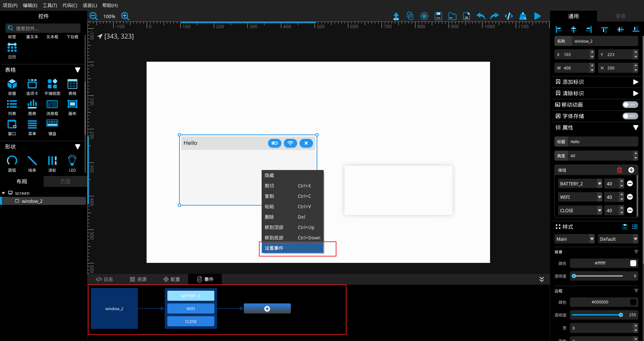Select the LED widget
The width and height of the screenshot is (644, 341).
tap(72, 164)
